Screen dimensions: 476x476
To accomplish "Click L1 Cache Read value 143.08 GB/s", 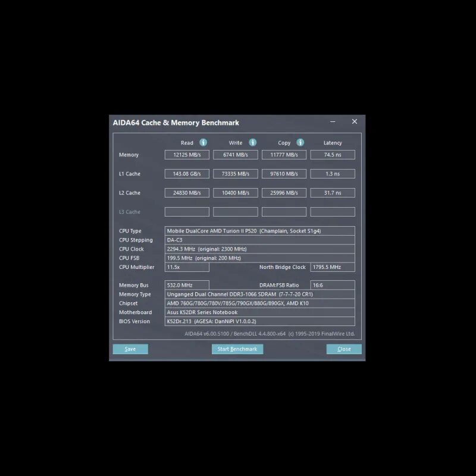I will tap(187, 174).
